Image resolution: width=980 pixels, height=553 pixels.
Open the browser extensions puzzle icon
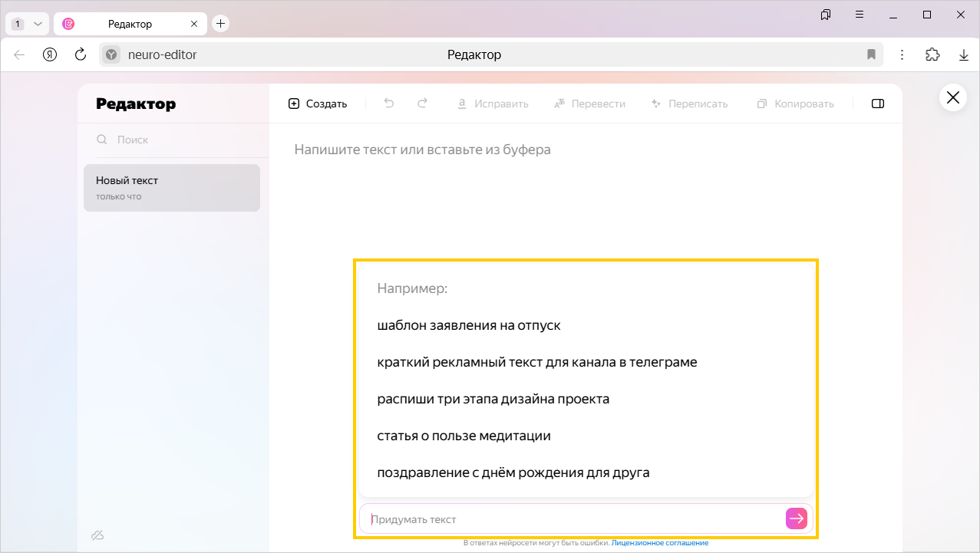pos(932,54)
